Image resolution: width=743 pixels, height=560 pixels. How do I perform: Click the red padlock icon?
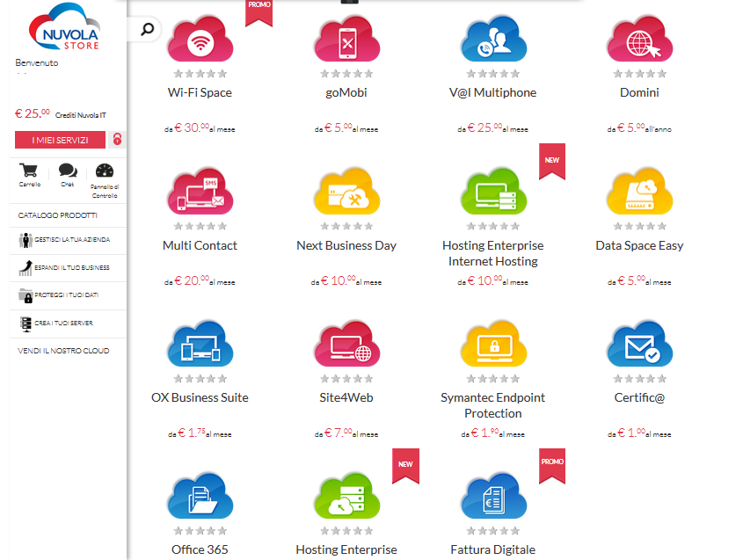click(x=117, y=140)
